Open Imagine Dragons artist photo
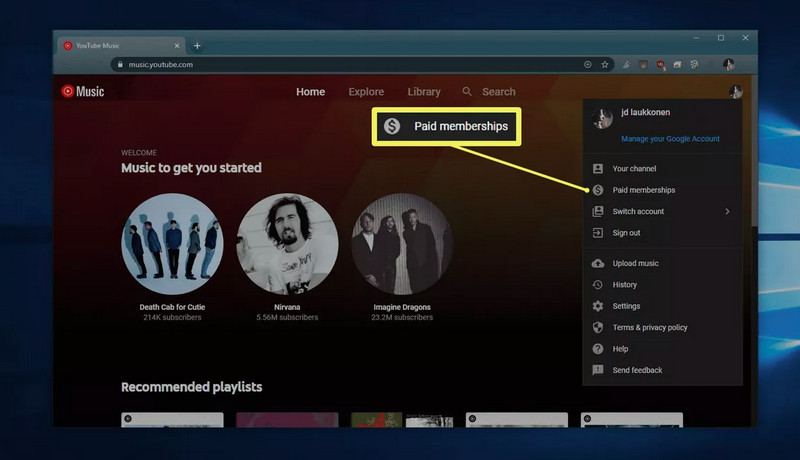 click(x=402, y=244)
